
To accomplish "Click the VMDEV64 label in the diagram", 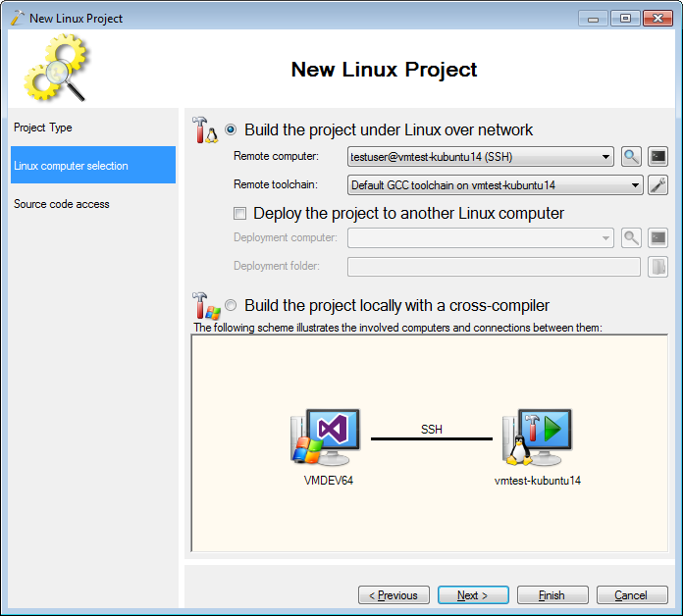I will [x=329, y=481].
